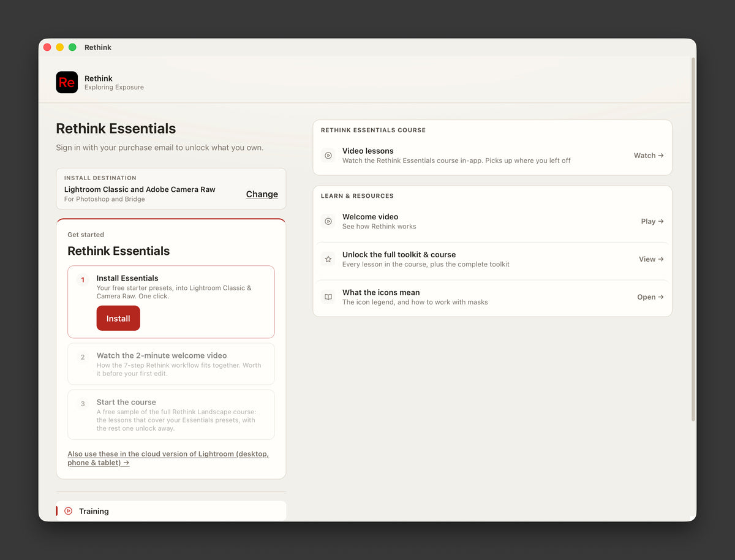Click the What the icons mean title
The height and width of the screenshot is (560, 735).
381,292
